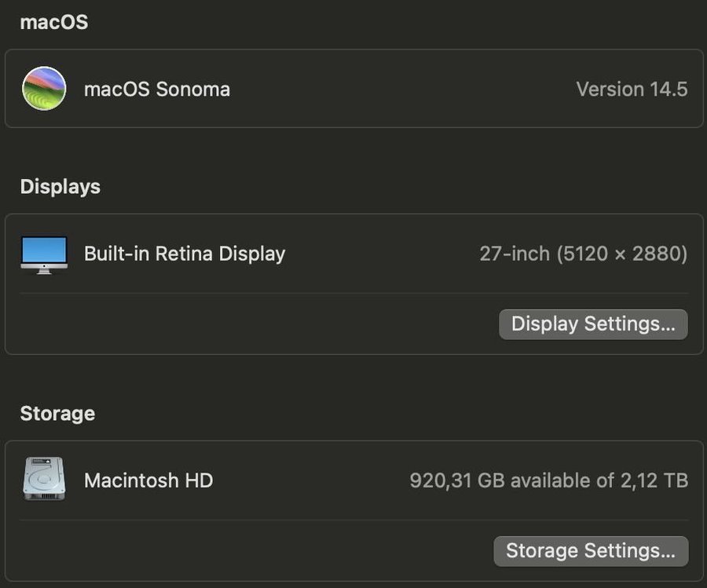This screenshot has height=588, width=707.
Task: Select the Macintosh HD name label
Action: click(x=148, y=480)
